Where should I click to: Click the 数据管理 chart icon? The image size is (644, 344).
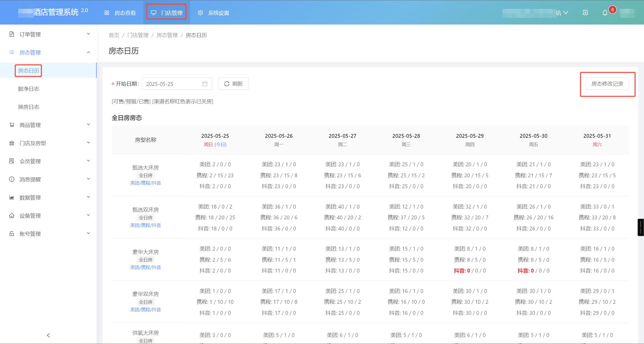pos(12,197)
